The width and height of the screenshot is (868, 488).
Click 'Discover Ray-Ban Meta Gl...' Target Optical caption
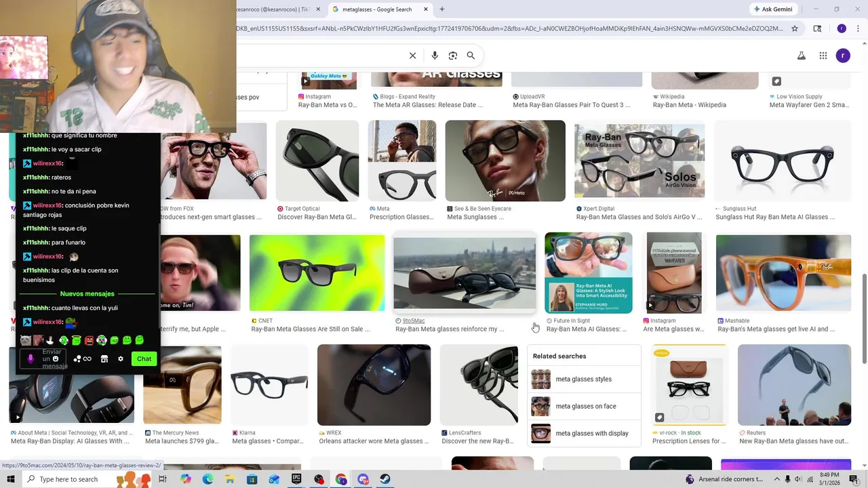point(317,217)
